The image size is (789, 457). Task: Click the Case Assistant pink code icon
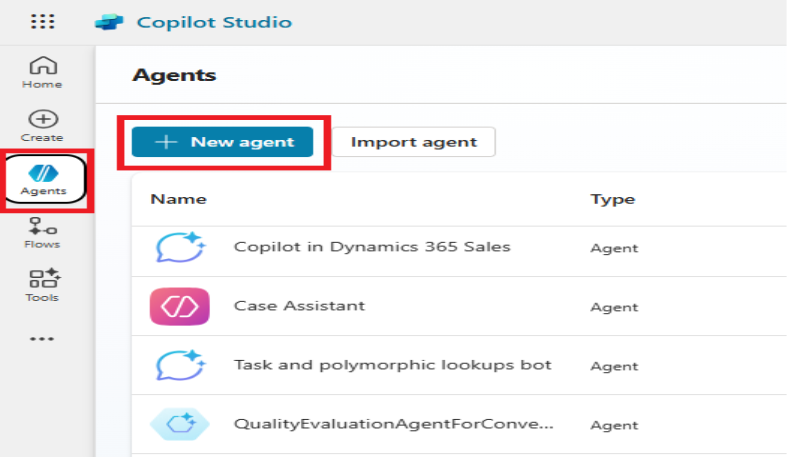pyautogui.click(x=180, y=306)
